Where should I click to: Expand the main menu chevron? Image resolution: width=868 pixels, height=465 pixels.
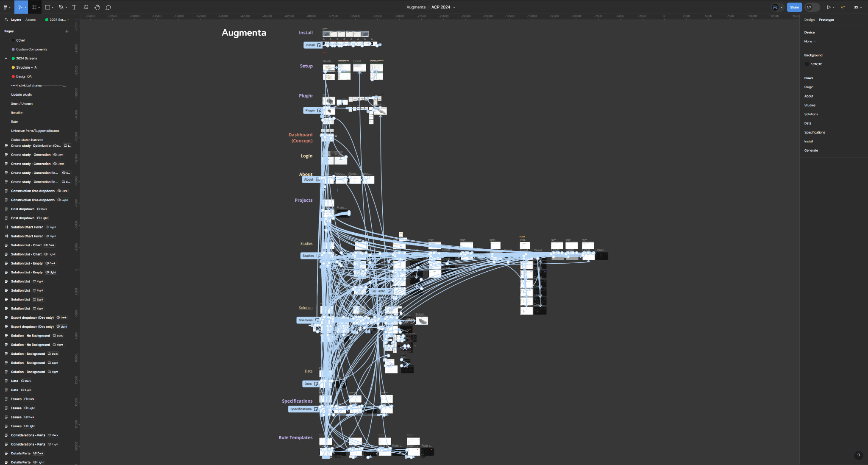point(9,7)
